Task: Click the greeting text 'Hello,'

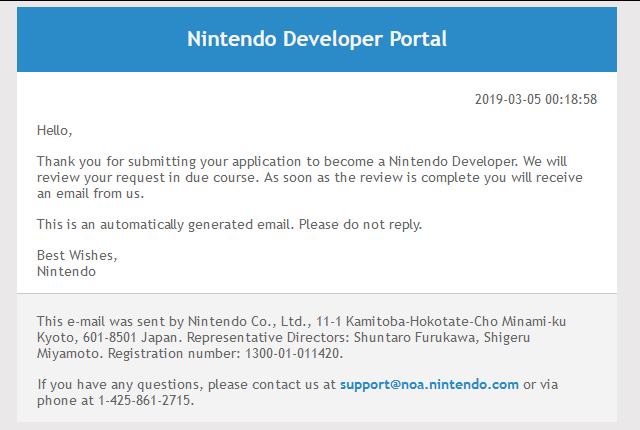Action: (x=54, y=131)
